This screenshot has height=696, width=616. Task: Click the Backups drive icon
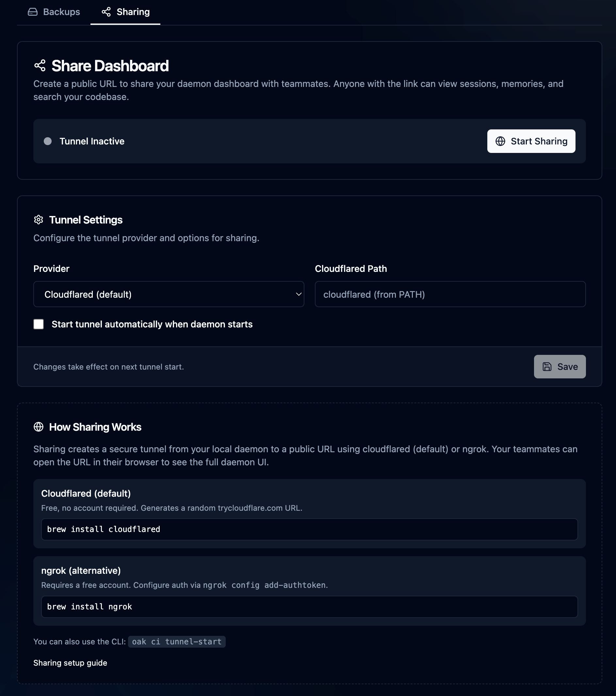tap(33, 12)
